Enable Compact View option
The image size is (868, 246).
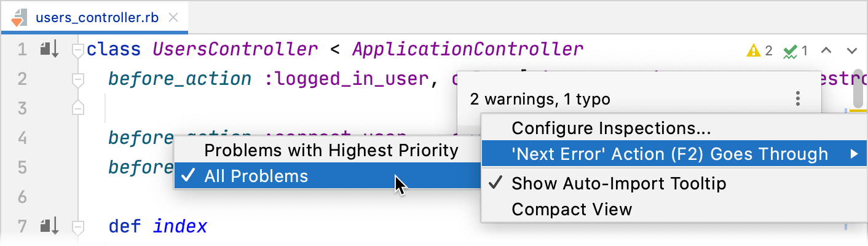[x=572, y=209]
